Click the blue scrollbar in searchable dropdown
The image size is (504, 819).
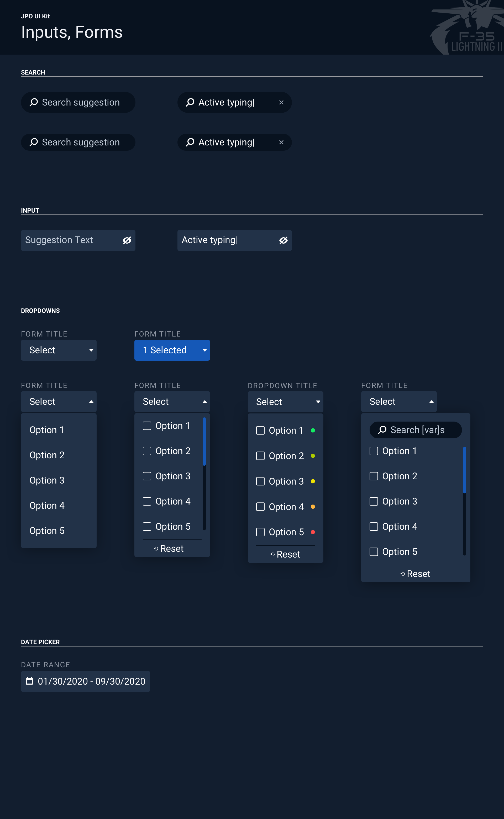tap(464, 470)
